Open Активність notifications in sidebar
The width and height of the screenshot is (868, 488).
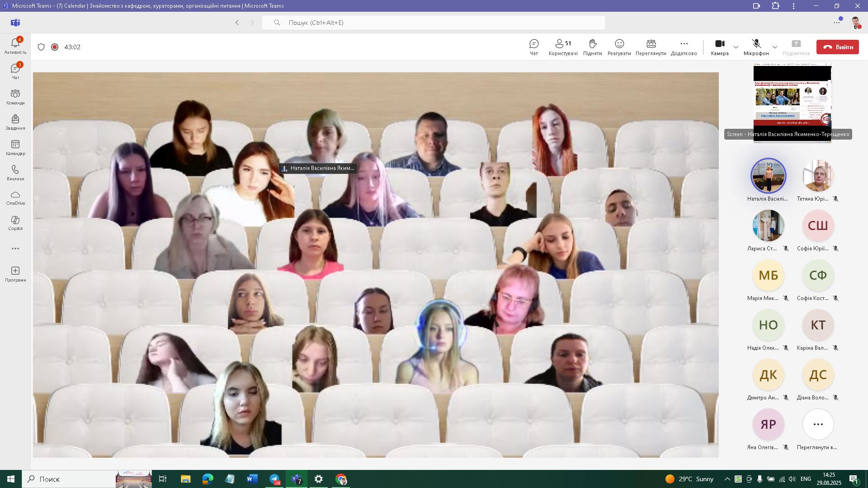pos(15,46)
